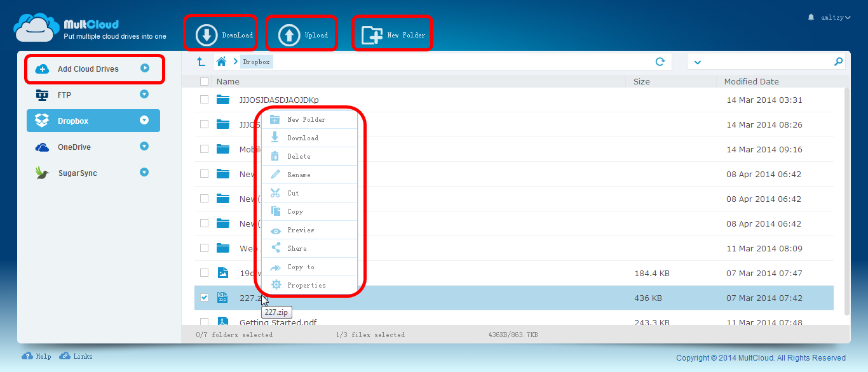This screenshot has width=868, height=372.
Task: Click the Getting Started.pdf file icon
Action: pyautogui.click(x=222, y=322)
